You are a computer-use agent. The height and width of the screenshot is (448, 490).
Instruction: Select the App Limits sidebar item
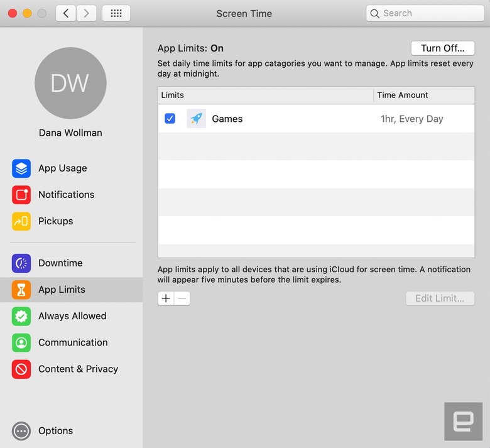[71, 290]
